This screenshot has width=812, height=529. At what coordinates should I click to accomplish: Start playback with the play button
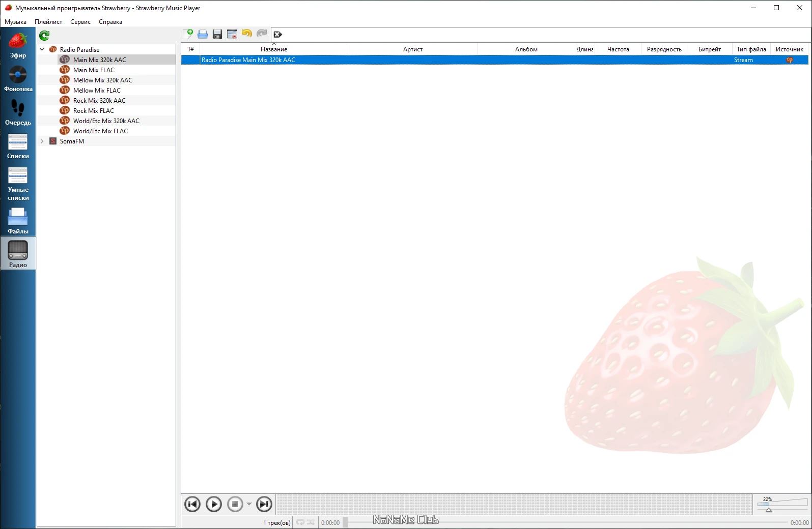pyautogui.click(x=214, y=504)
